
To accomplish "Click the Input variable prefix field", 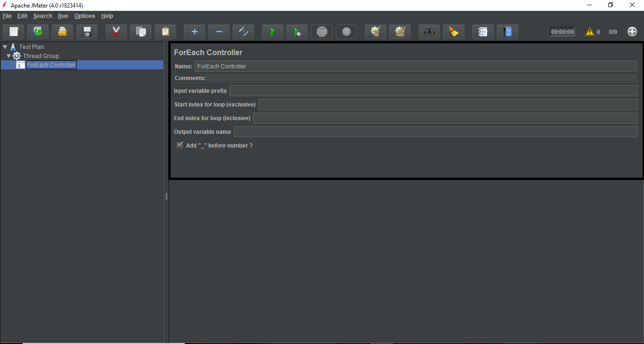I will (433, 91).
